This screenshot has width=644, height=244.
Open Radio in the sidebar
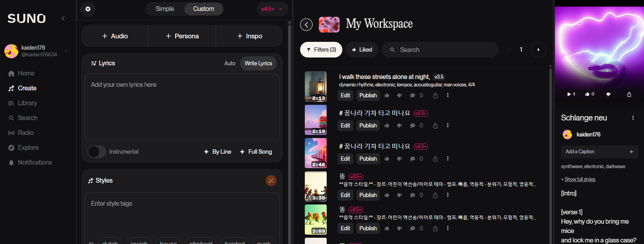(21, 133)
